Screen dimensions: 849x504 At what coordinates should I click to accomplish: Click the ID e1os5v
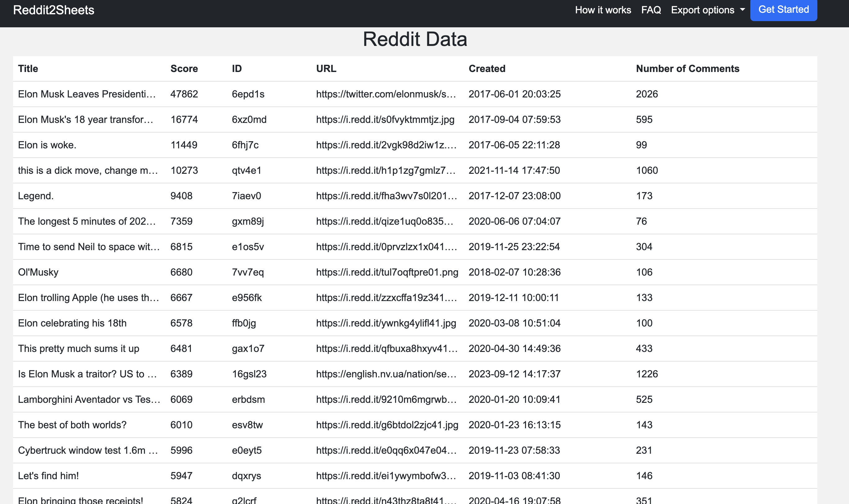[248, 247]
